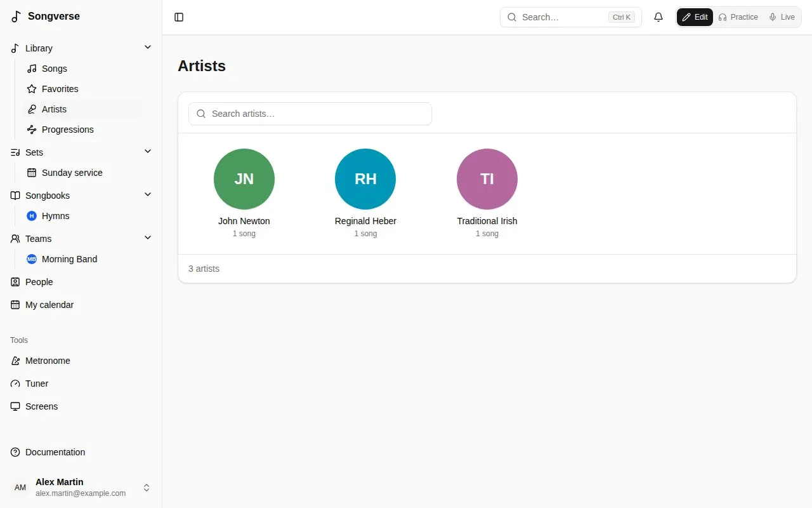This screenshot has width=812, height=508.
Task: Open Progressions page
Action: 81,130
